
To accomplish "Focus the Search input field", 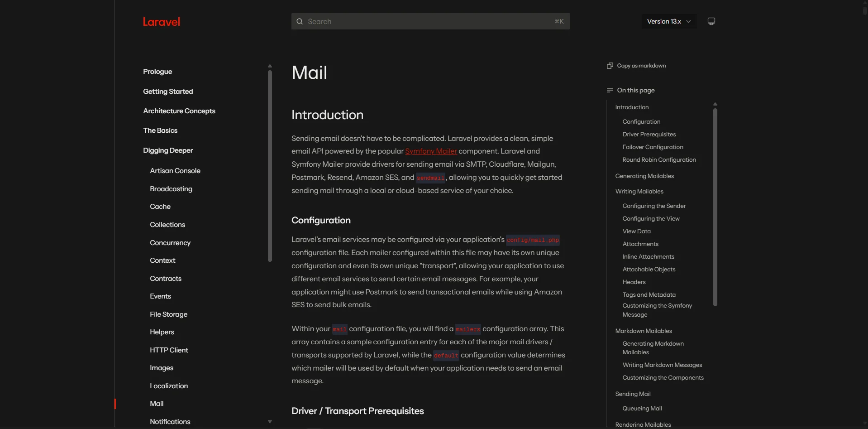I will click(430, 21).
